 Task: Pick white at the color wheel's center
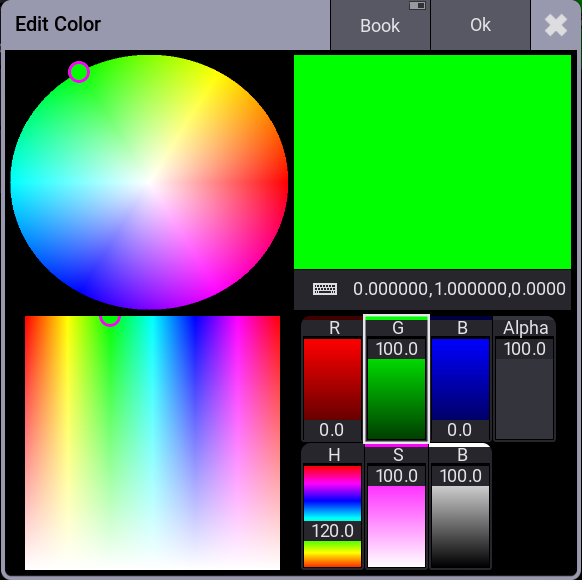(x=149, y=182)
